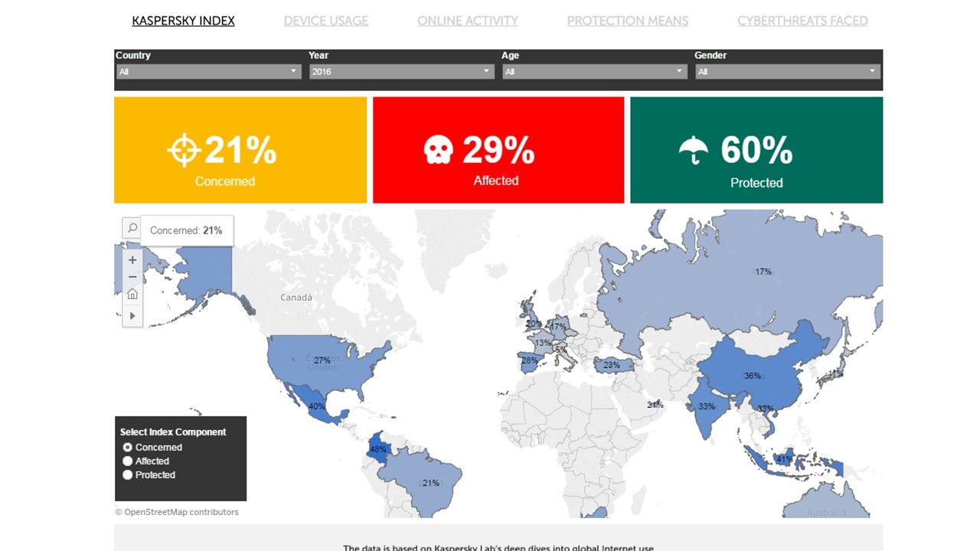Click the 60% value on the green card

[756, 150]
